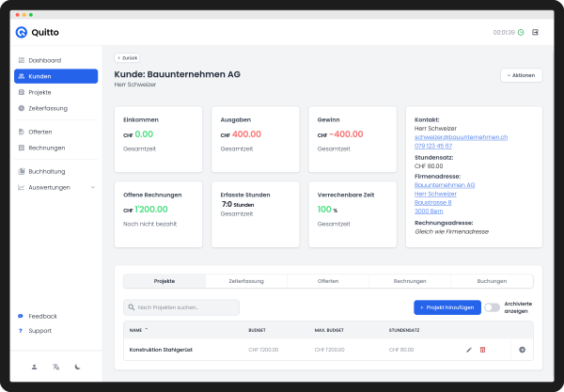Click the language translate icon

[56, 367]
